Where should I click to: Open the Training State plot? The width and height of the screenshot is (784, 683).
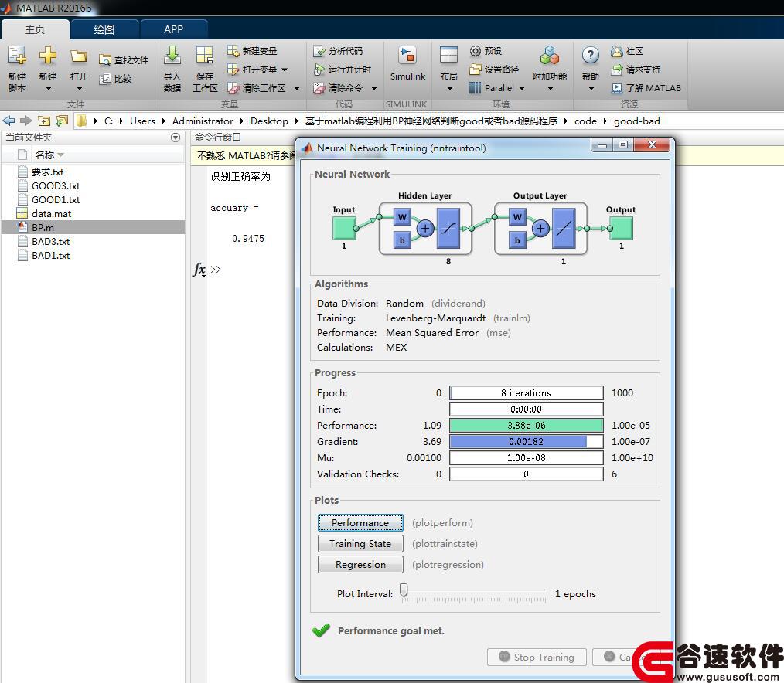coord(360,544)
